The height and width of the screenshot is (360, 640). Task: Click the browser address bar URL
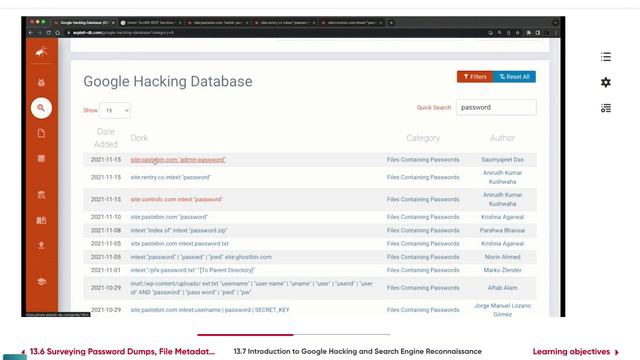pyautogui.click(x=123, y=33)
